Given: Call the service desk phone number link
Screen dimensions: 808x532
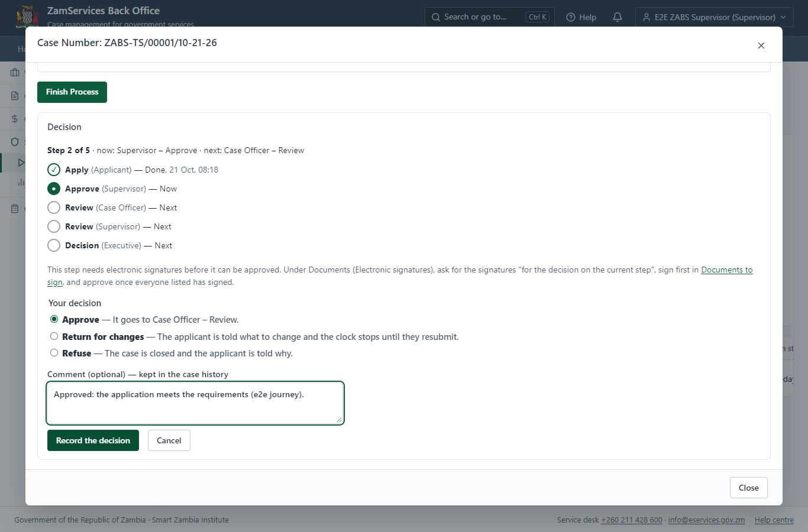Looking at the screenshot, I should tap(632, 520).
